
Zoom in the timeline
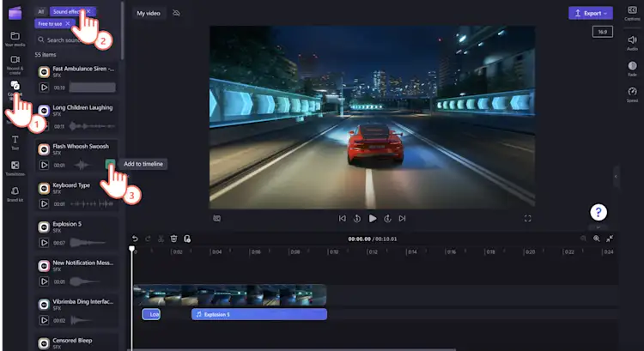pos(597,239)
